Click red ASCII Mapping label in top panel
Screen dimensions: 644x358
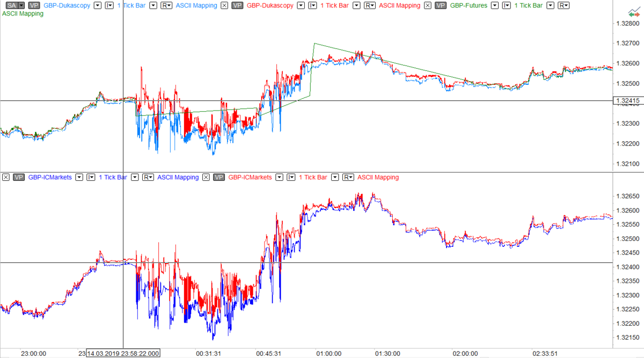pos(400,5)
